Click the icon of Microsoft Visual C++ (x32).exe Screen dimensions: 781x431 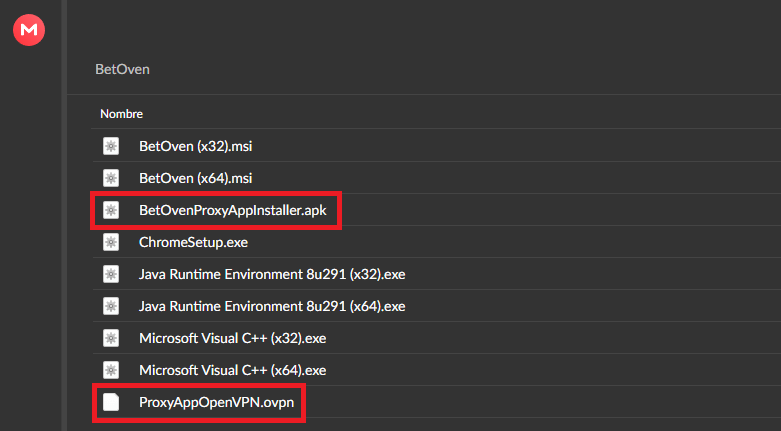pos(111,338)
